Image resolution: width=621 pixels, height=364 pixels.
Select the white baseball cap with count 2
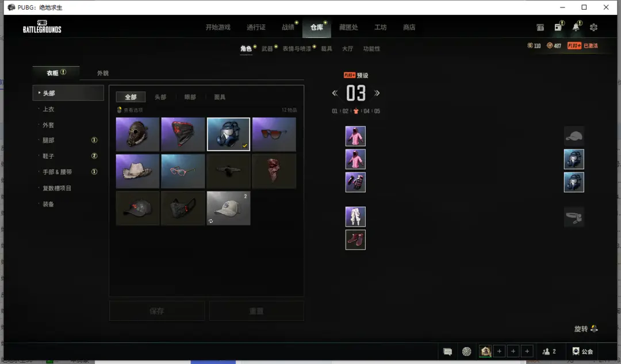[x=228, y=208]
